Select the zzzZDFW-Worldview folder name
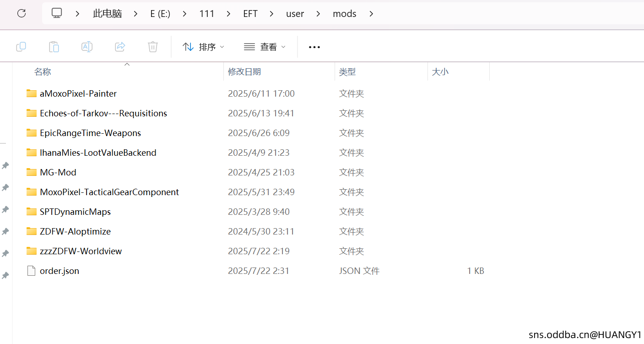The image size is (644, 344). click(x=81, y=251)
